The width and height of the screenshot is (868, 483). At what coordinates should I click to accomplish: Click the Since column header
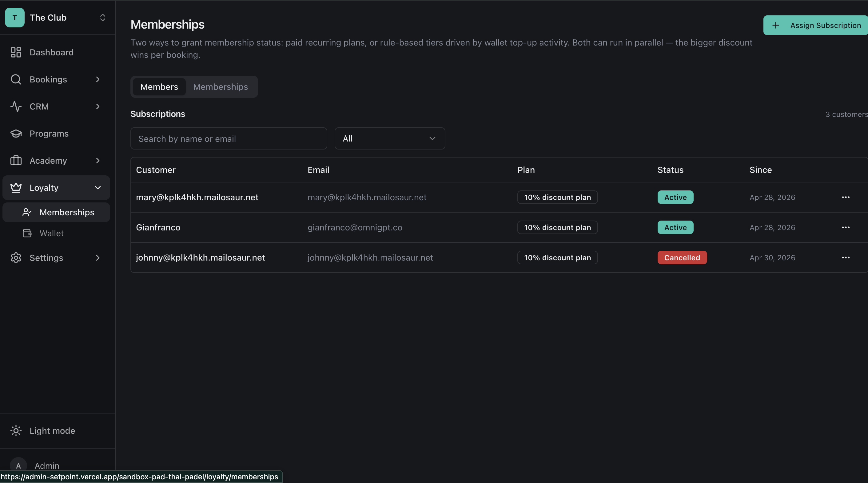tap(761, 170)
